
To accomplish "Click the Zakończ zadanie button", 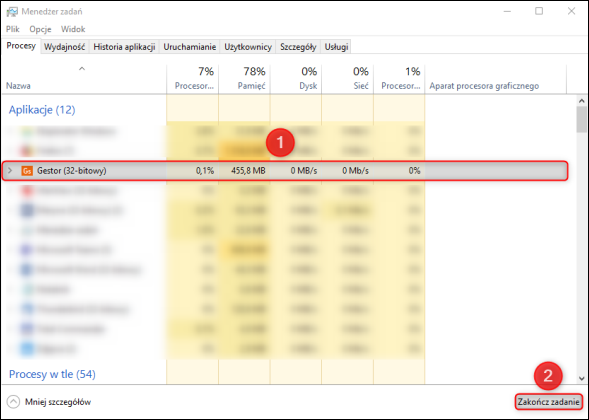I will [x=548, y=402].
